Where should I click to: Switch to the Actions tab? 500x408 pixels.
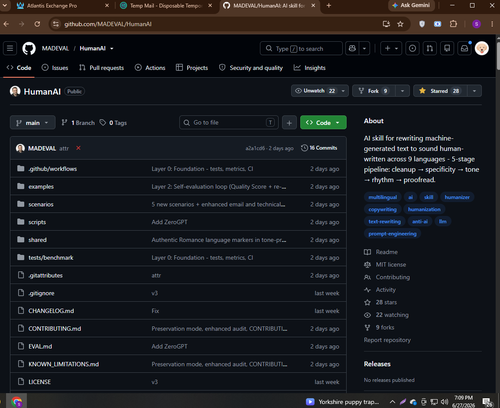click(x=150, y=68)
